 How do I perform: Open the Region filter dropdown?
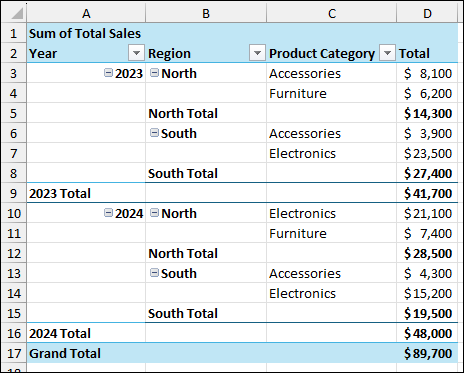pyautogui.click(x=257, y=53)
